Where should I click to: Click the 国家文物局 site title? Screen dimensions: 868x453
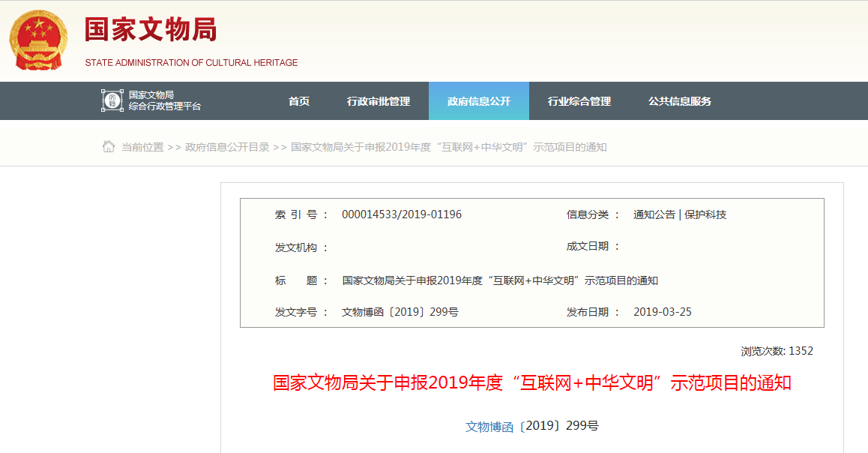click(151, 30)
